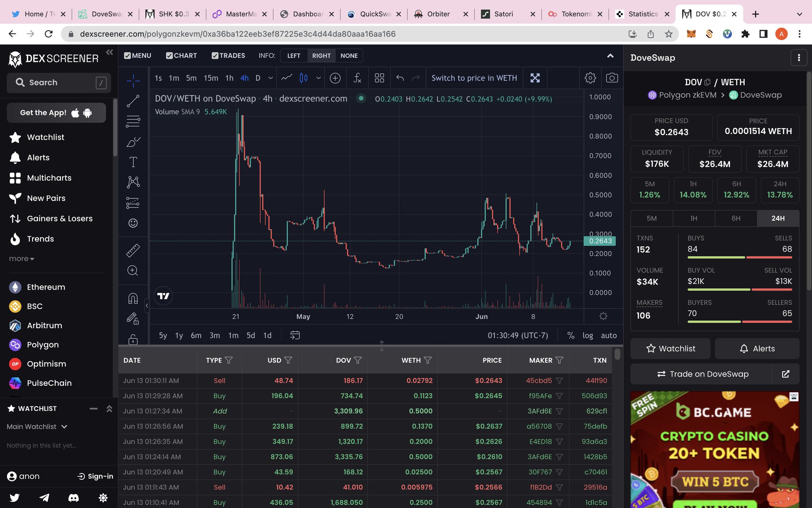Set info panel to NONE

coord(349,56)
